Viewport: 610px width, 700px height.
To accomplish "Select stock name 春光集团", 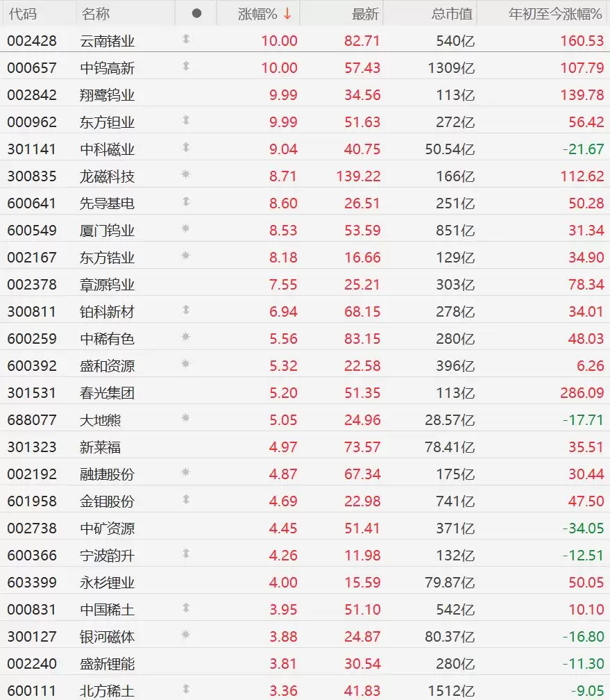I will pyautogui.click(x=107, y=393).
